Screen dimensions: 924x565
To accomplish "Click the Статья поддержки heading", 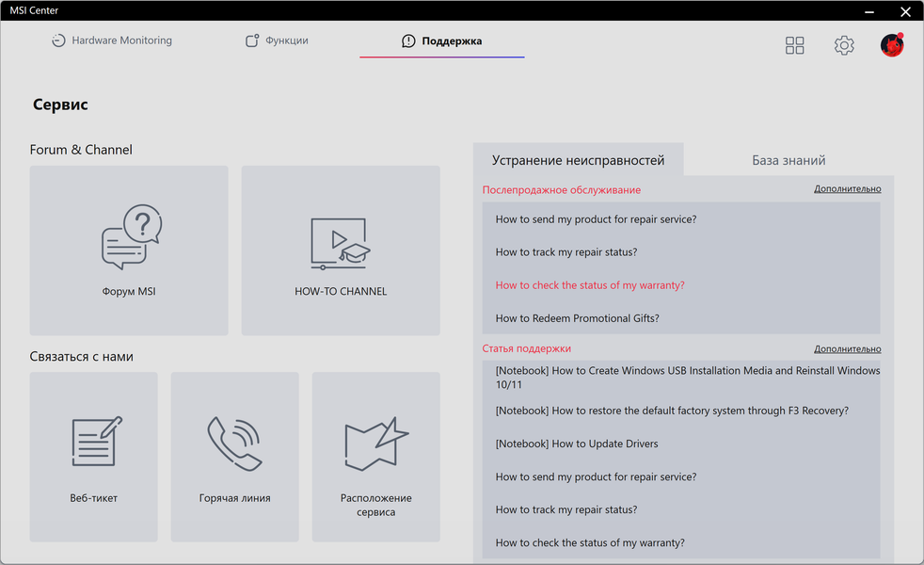I will pyautogui.click(x=526, y=348).
